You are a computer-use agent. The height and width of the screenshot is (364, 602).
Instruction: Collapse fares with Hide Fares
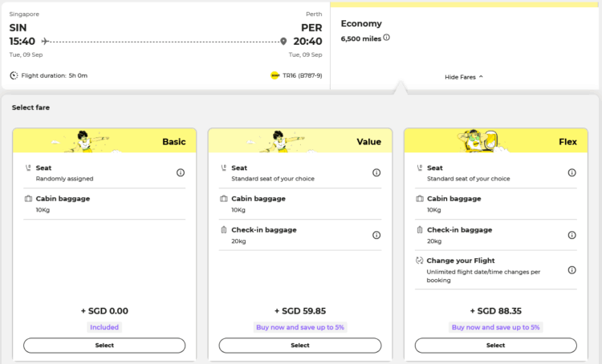coord(464,77)
